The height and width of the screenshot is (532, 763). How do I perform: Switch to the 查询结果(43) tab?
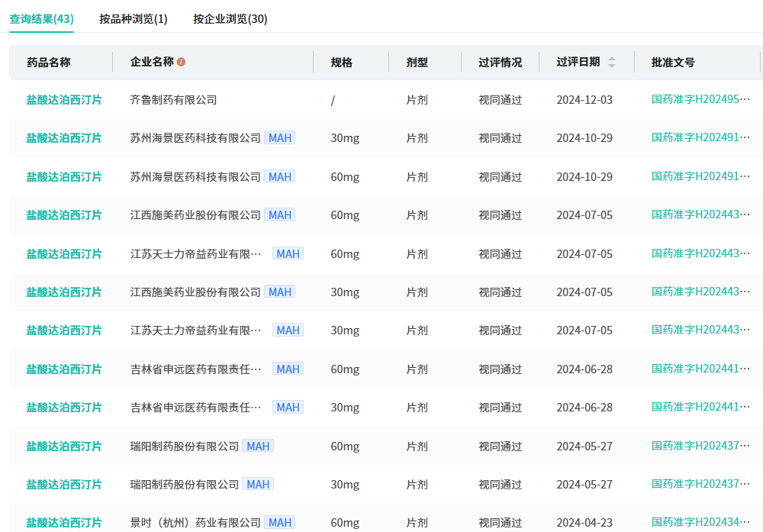(x=41, y=19)
